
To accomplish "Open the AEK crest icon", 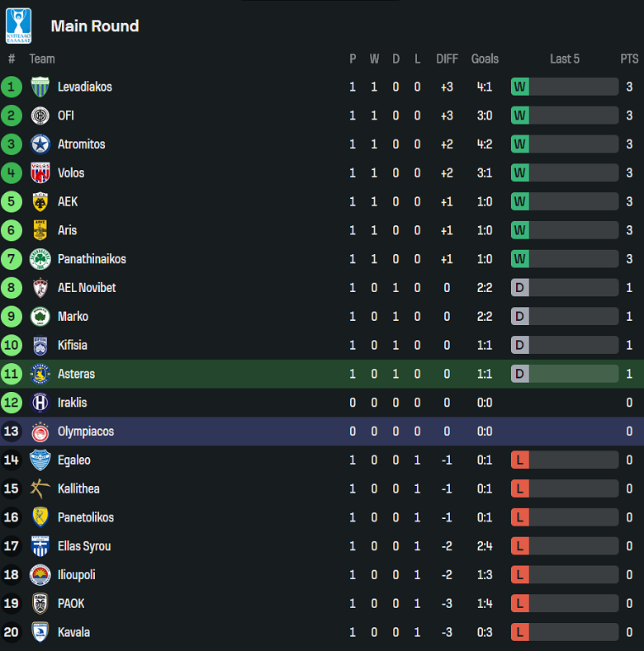I will tap(40, 202).
